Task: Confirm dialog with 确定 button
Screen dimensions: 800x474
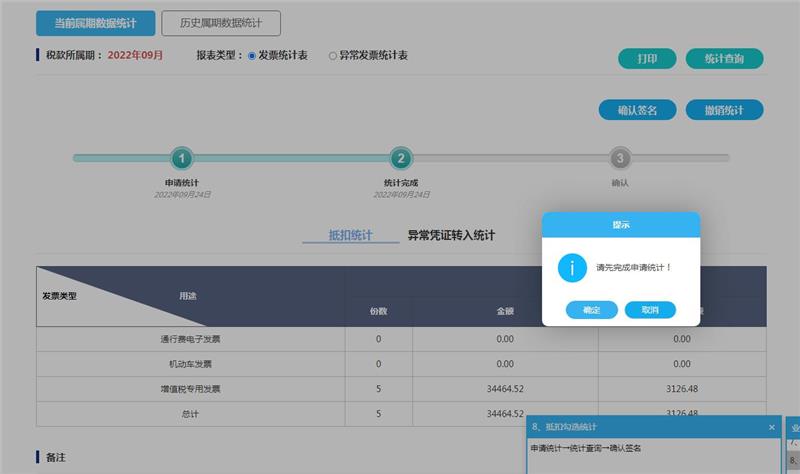Action: click(591, 310)
